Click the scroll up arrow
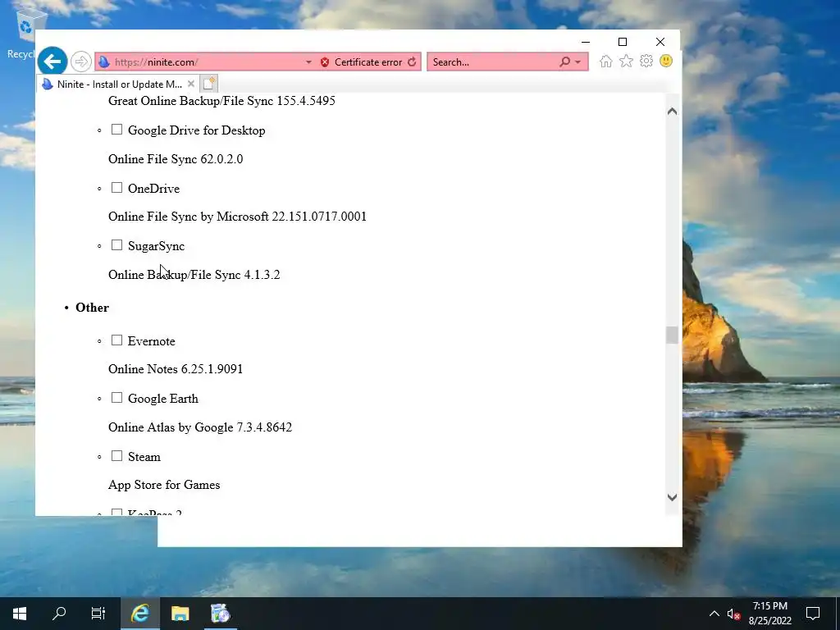The width and height of the screenshot is (840, 630). pos(673,112)
